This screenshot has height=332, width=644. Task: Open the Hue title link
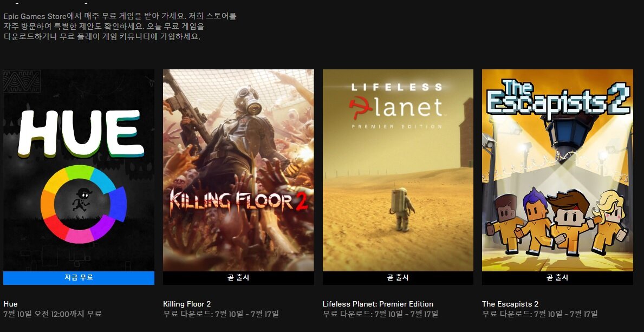(x=11, y=304)
